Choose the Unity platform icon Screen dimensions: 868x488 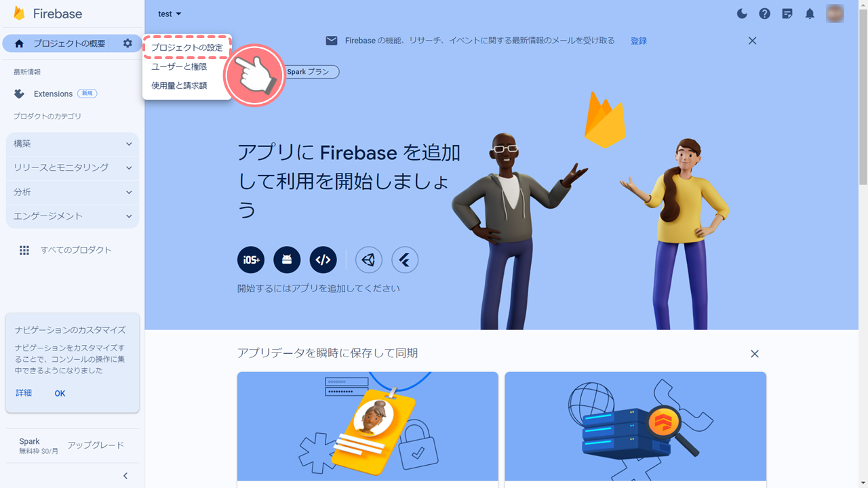point(368,260)
